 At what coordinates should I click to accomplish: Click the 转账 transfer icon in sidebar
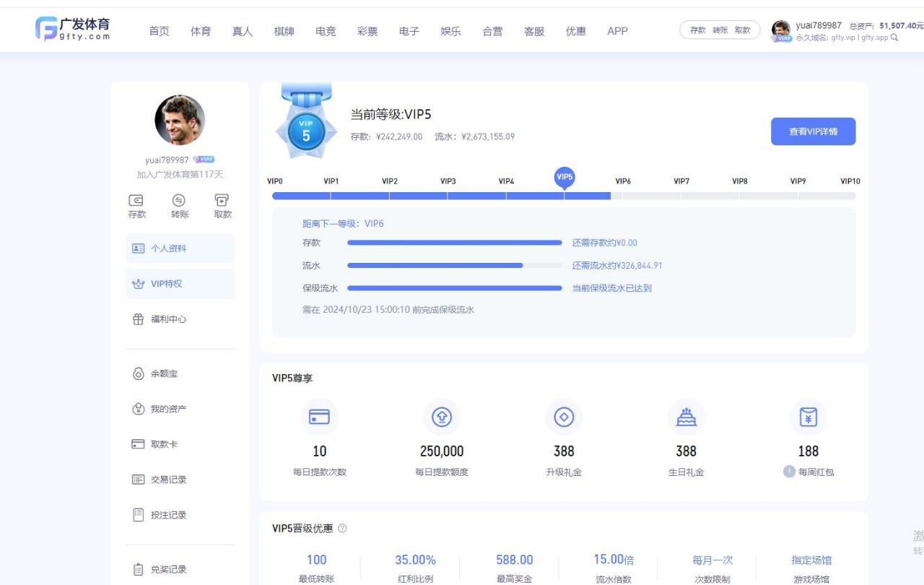click(179, 201)
